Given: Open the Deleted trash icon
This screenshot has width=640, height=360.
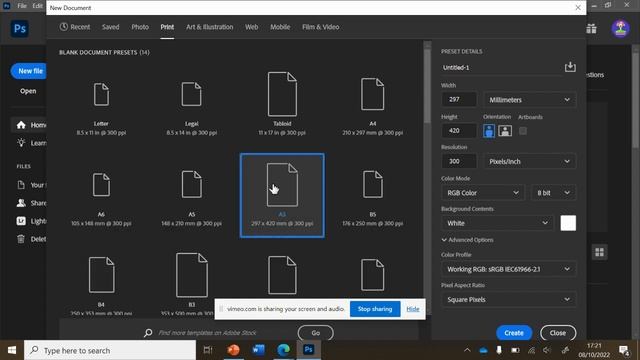Looking at the screenshot, I should (21, 239).
